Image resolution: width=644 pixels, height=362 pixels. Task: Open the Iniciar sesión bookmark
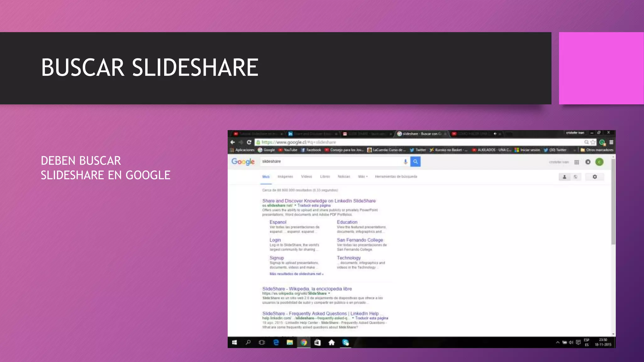527,150
